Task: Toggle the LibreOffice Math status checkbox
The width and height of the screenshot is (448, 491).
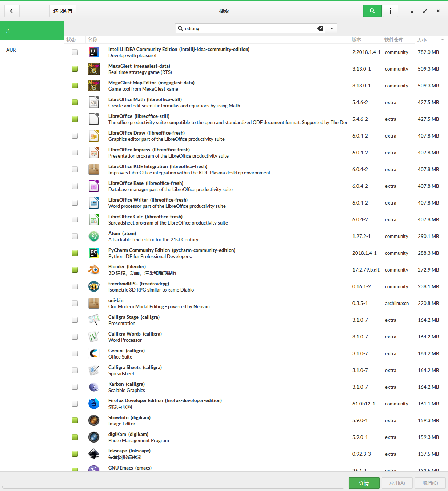Action: (x=75, y=102)
